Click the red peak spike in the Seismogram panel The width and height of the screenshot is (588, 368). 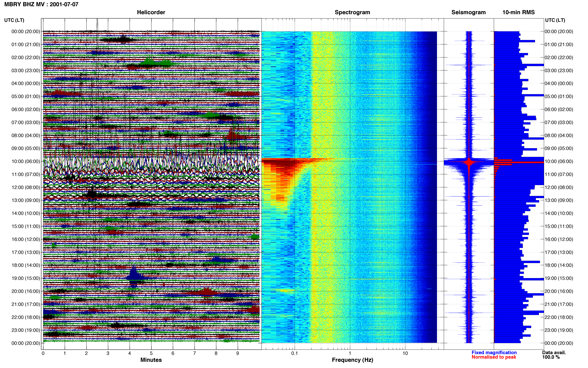tap(469, 162)
